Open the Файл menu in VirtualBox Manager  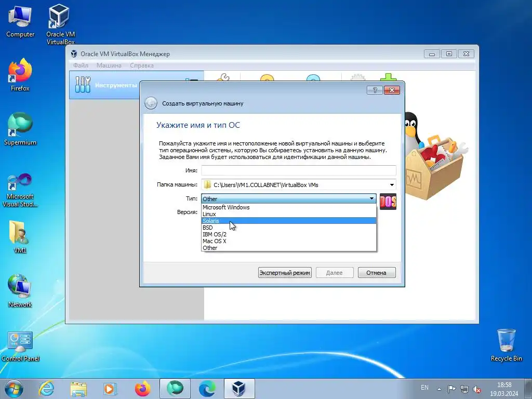click(81, 65)
